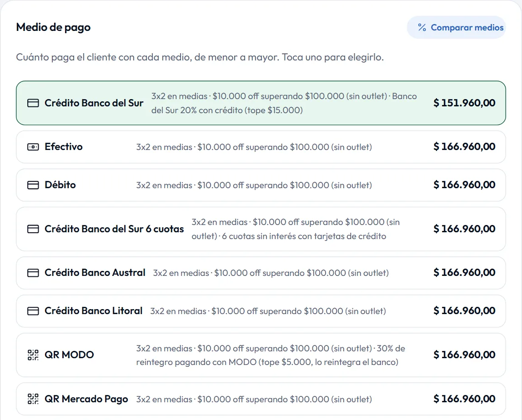Screen dimensions: 522x420
Task: Click the Medio de pago heading
Action: click(x=53, y=27)
